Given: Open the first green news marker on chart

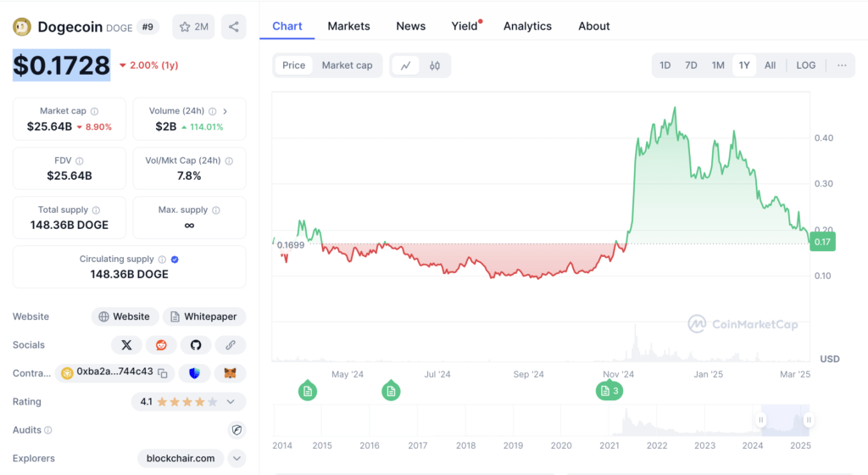Looking at the screenshot, I should [308, 391].
